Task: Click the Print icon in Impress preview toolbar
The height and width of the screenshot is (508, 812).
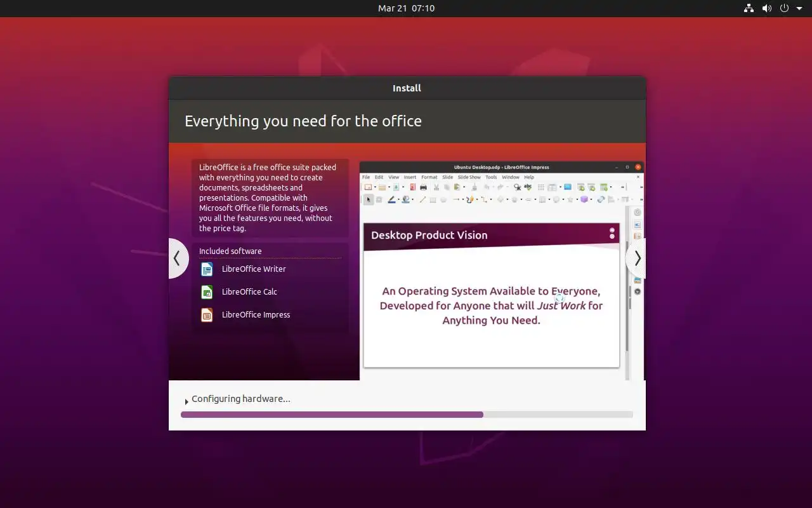Action: 423,187
